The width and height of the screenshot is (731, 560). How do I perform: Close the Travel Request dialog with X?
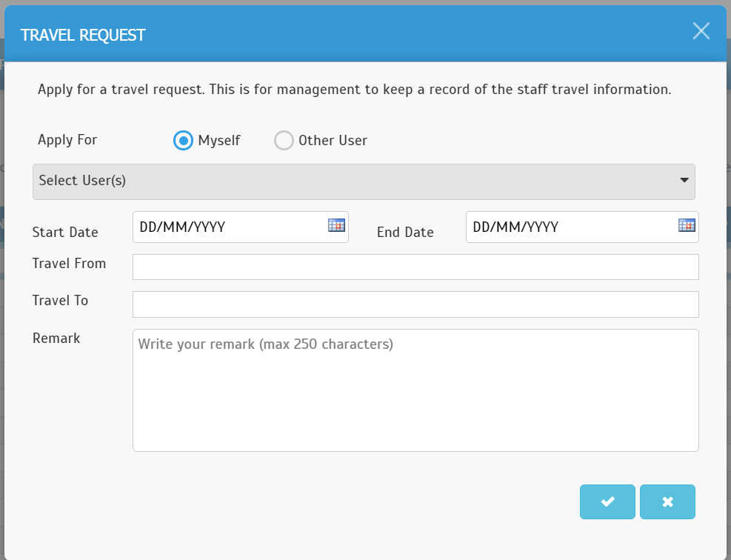[701, 31]
